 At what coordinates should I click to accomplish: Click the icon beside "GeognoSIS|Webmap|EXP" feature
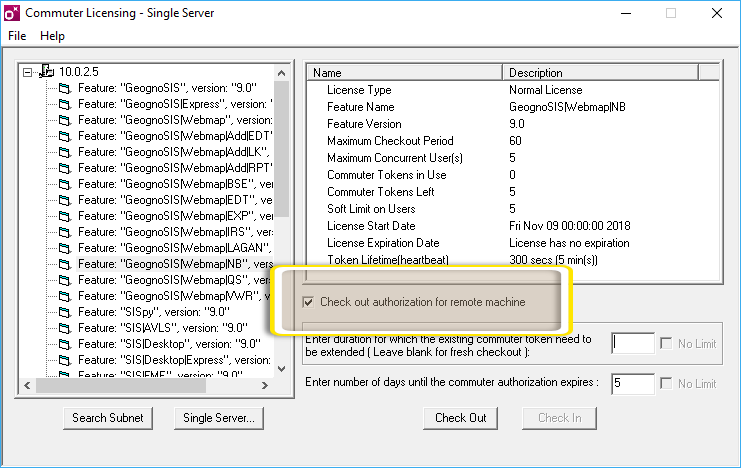[x=65, y=217]
